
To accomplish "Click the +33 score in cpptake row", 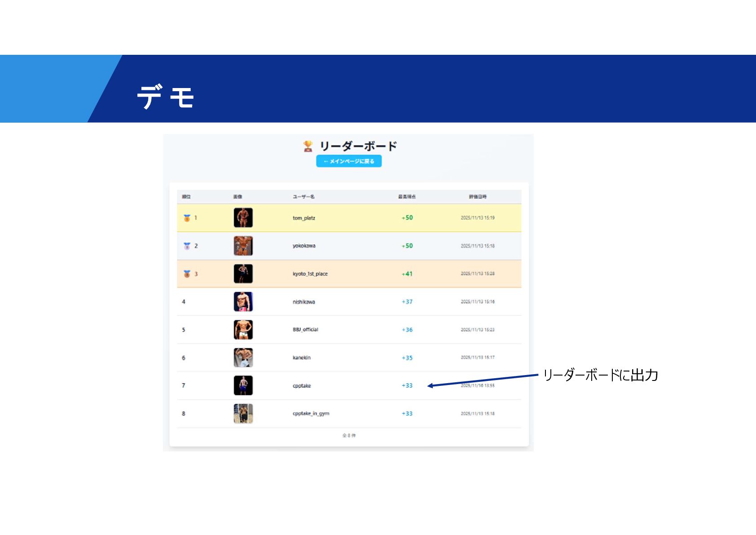I will pos(407,386).
